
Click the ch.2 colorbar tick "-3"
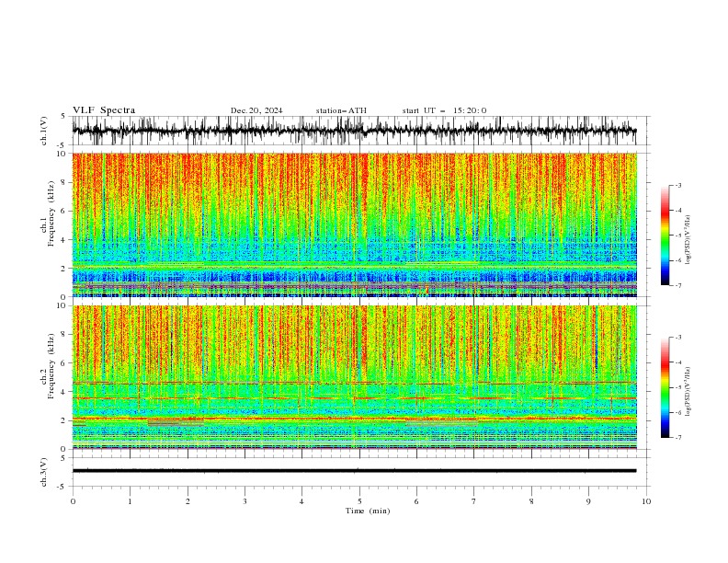[677, 338]
